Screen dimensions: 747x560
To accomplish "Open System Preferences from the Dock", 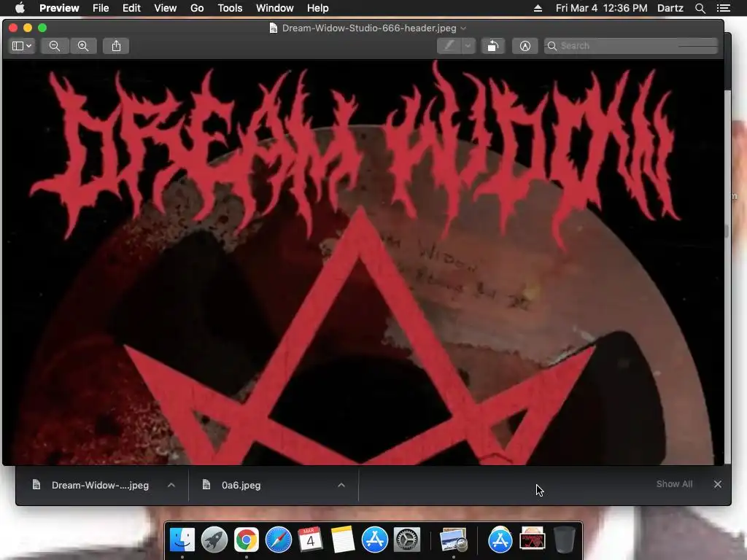I will click(x=407, y=540).
